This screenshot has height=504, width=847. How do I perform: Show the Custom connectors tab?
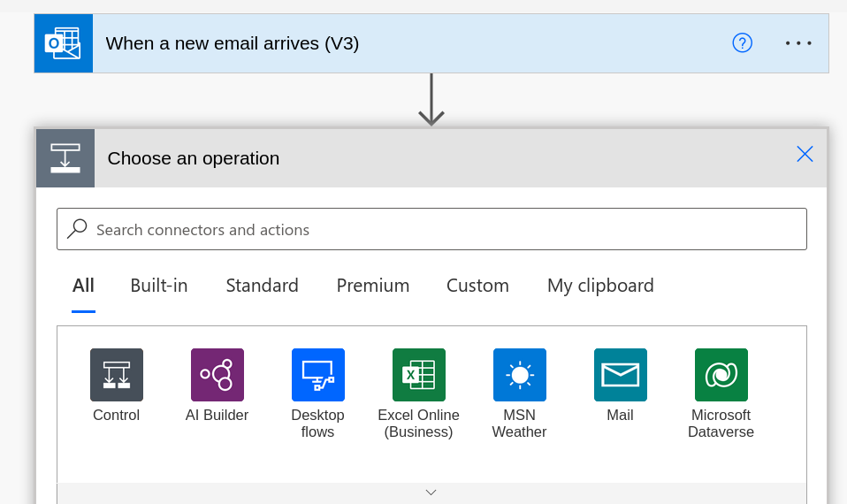pyautogui.click(x=477, y=286)
